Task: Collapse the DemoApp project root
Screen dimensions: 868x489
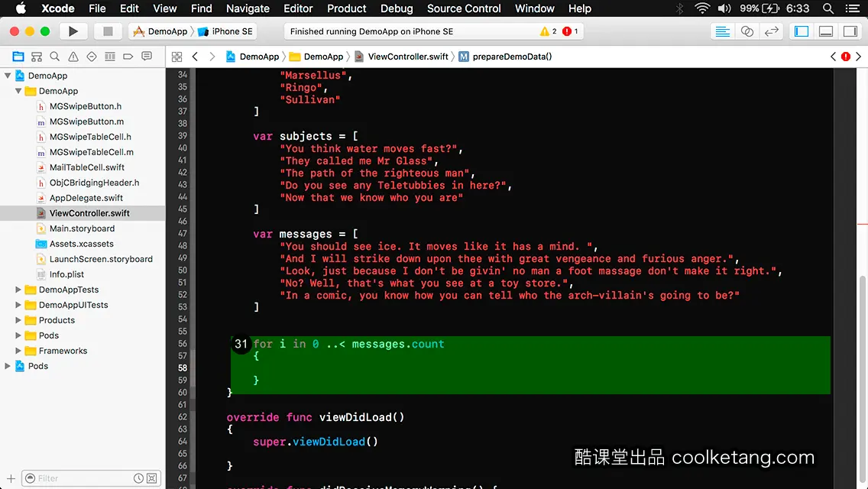Action: point(8,76)
